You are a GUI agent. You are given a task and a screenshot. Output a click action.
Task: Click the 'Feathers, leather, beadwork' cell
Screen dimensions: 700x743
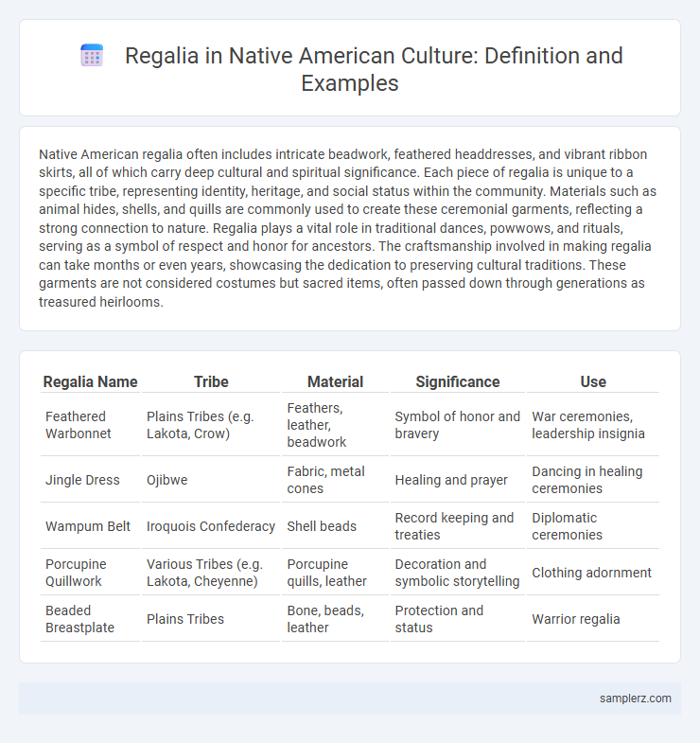(x=335, y=425)
